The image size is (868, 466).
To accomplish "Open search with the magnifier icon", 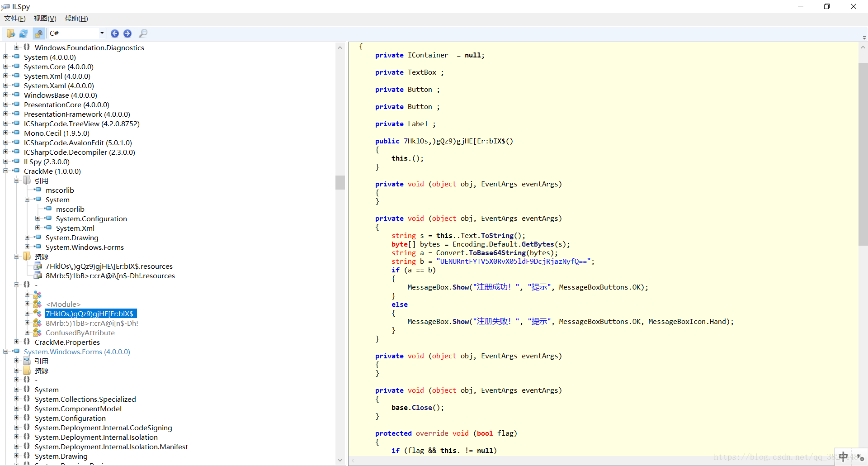I will pyautogui.click(x=143, y=33).
